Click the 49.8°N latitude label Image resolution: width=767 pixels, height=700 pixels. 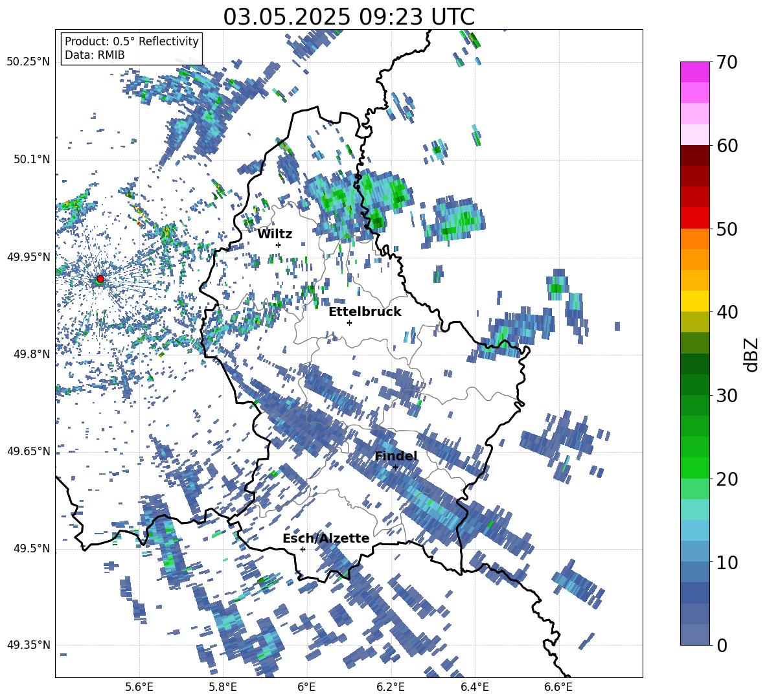(31, 354)
